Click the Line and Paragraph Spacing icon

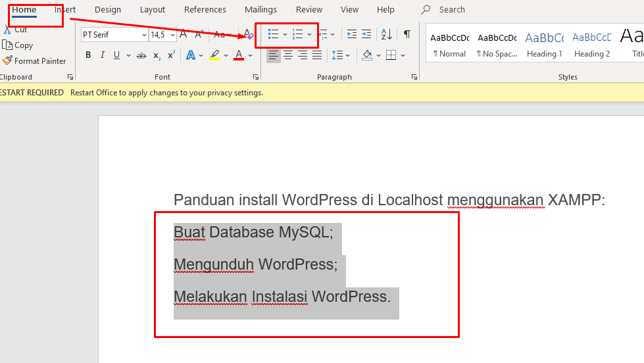tap(337, 55)
